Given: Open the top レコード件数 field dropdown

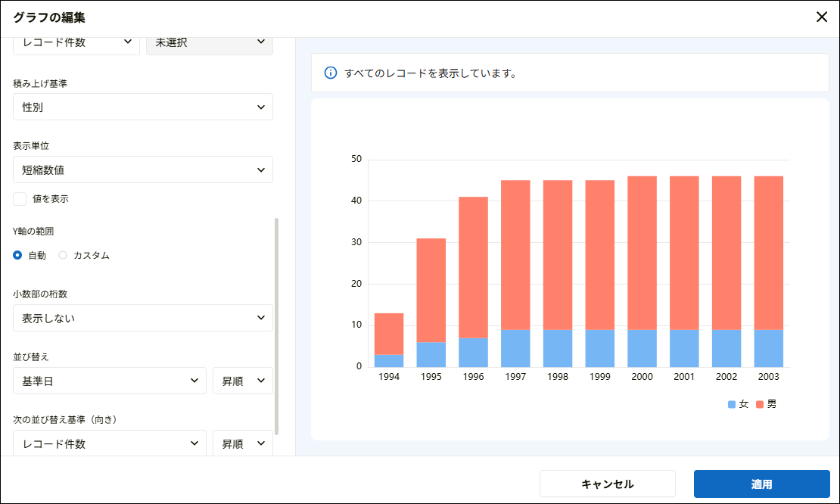Looking at the screenshot, I should tap(76, 42).
